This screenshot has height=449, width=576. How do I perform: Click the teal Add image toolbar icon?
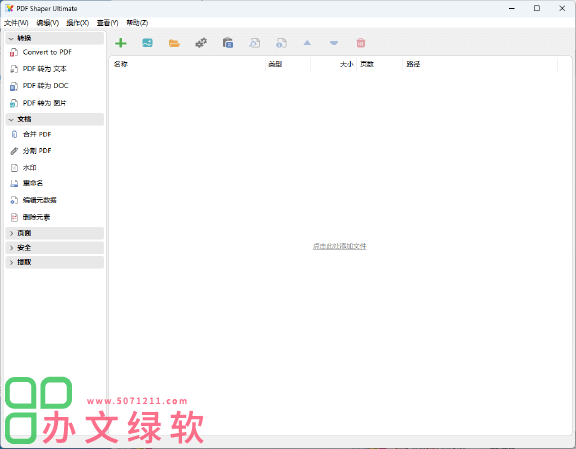[147, 43]
